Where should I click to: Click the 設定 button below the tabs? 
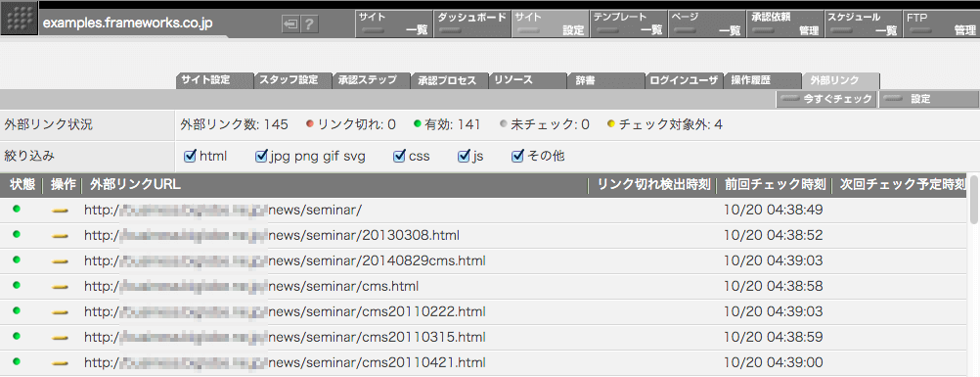point(929,99)
